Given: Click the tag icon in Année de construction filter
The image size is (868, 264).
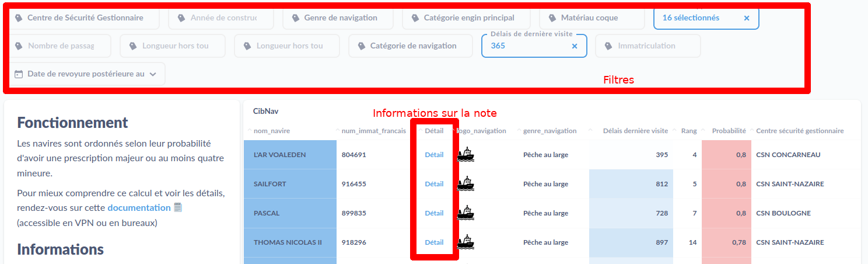Looking at the screenshot, I should 181,18.
